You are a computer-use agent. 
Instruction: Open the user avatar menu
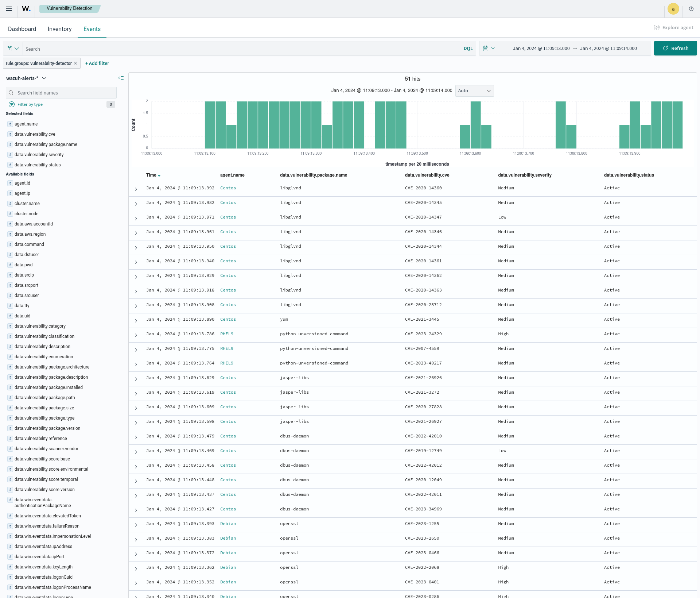point(673,9)
